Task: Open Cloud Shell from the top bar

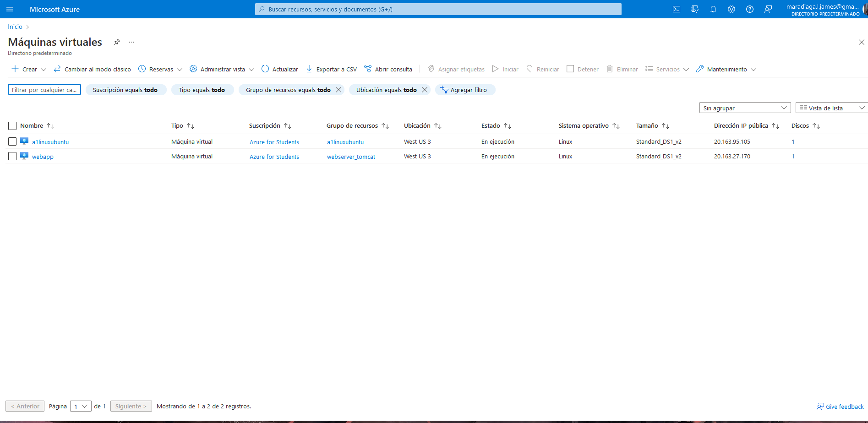Action: [x=677, y=9]
